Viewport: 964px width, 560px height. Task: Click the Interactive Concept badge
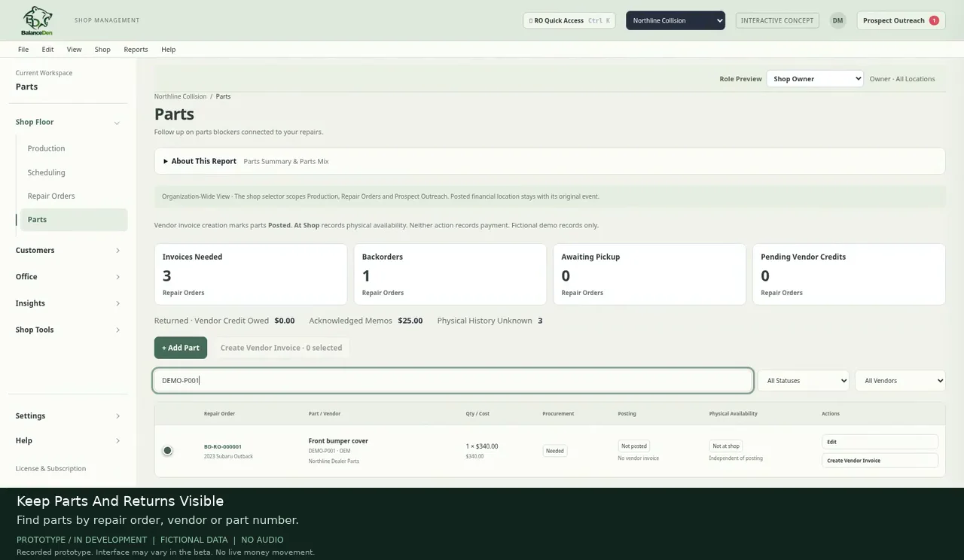(x=777, y=20)
